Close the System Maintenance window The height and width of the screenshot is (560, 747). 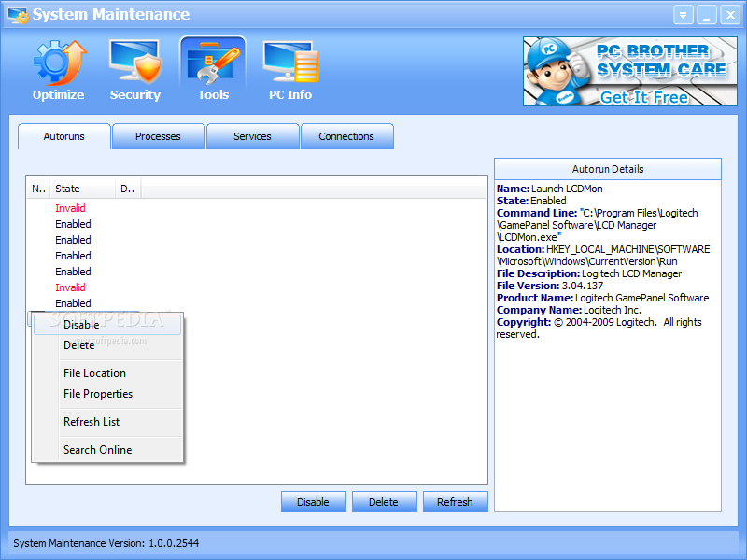(730, 15)
